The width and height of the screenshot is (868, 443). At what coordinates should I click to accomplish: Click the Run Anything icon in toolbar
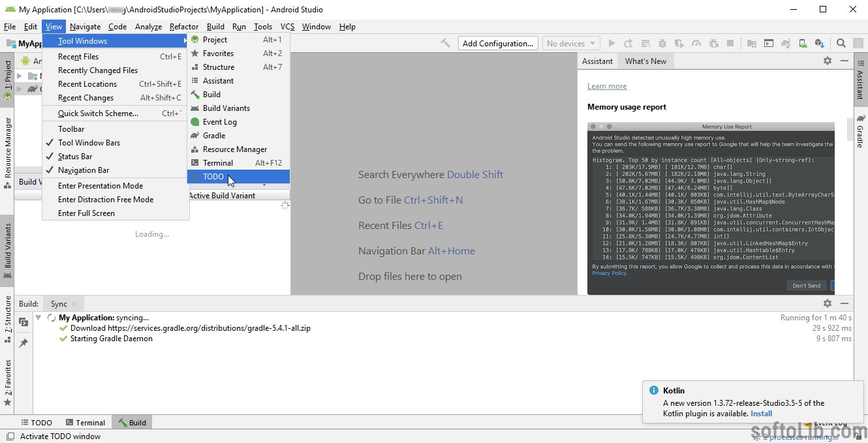pyautogui.click(x=769, y=43)
